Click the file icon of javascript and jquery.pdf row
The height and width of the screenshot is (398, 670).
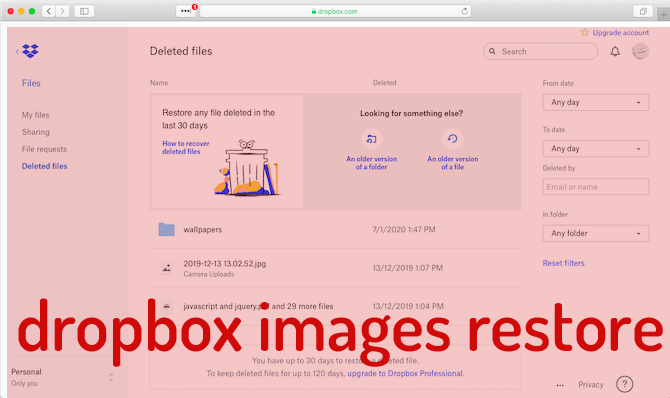pos(167,306)
